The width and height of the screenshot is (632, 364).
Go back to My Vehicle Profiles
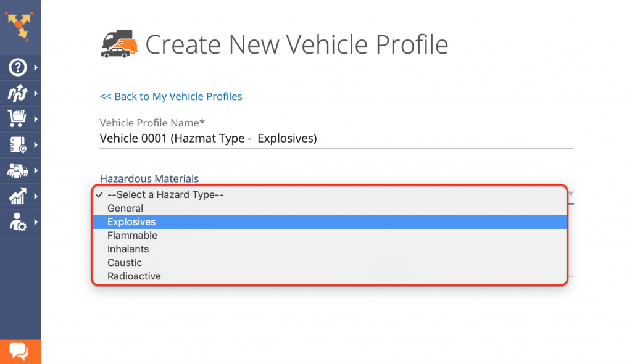click(x=171, y=96)
